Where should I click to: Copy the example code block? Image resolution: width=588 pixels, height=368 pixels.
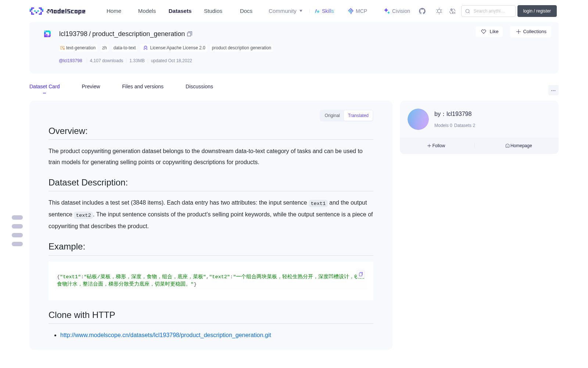click(x=361, y=274)
